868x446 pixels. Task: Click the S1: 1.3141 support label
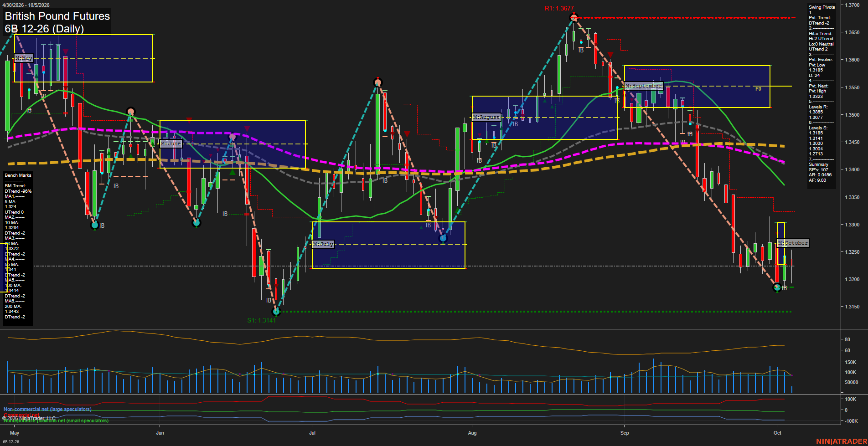point(262,320)
